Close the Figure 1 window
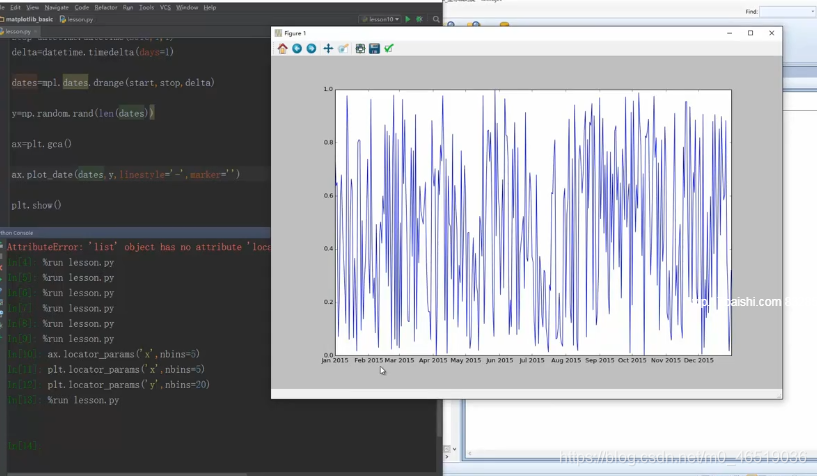This screenshot has width=817, height=476. [772, 33]
